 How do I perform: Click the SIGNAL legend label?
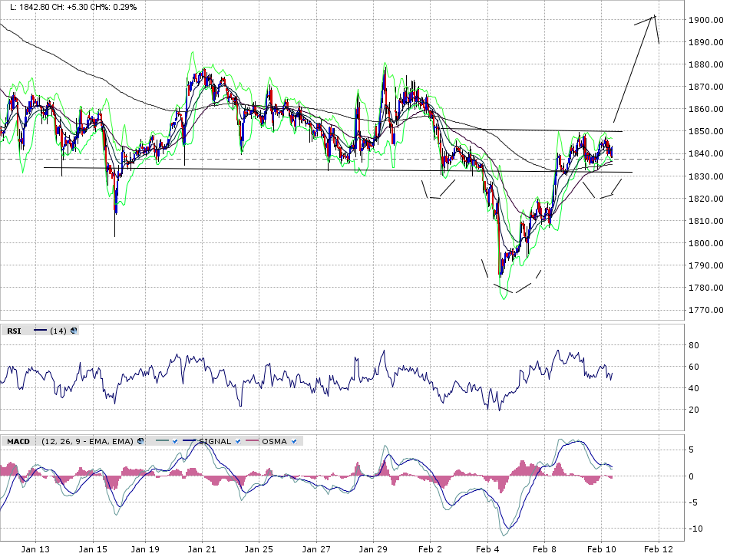216,441
